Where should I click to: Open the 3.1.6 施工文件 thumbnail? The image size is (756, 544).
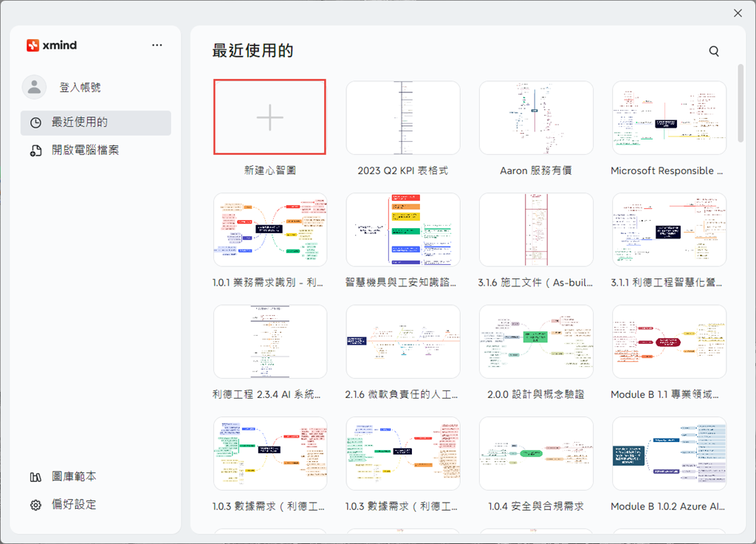tap(536, 230)
